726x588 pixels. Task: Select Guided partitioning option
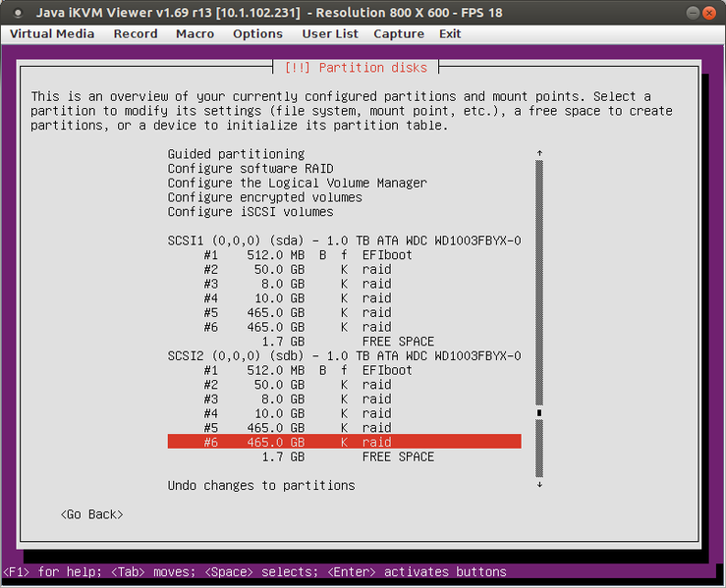[x=236, y=154]
